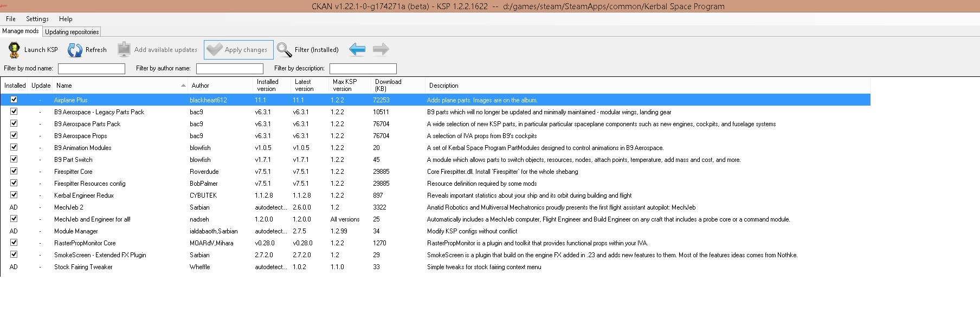Screen dimensions: 980x326
Task: Switch to the Manage mods tab
Action: click(21, 31)
